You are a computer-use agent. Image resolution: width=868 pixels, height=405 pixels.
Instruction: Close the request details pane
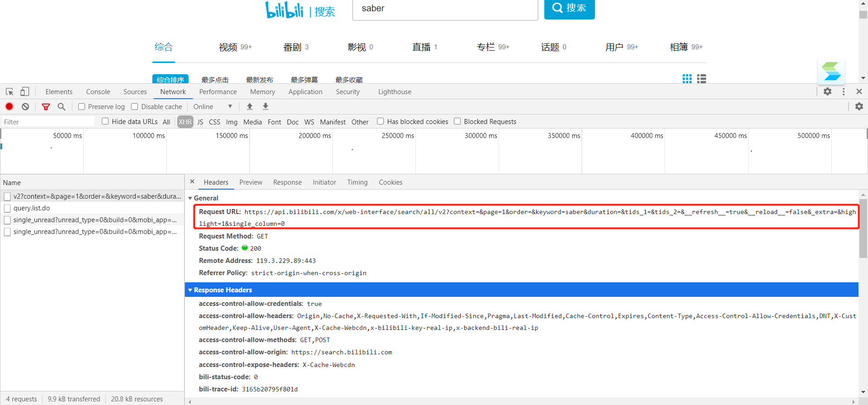[192, 181]
